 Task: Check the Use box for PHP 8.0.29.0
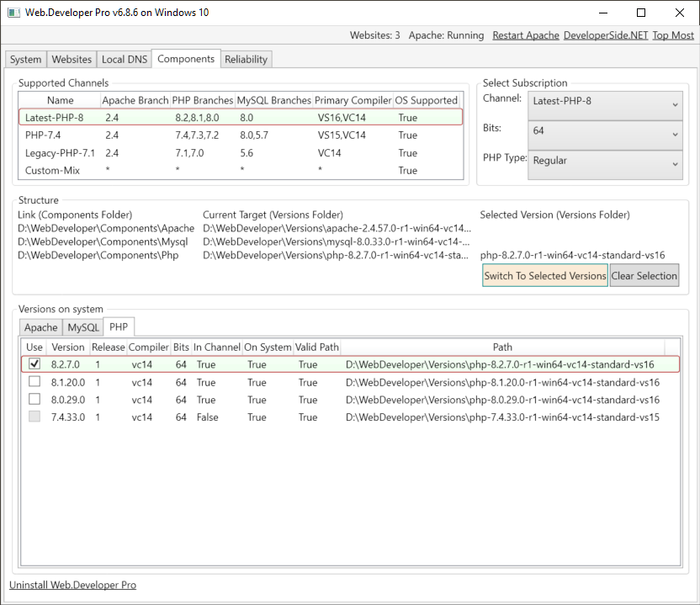pyautogui.click(x=34, y=399)
